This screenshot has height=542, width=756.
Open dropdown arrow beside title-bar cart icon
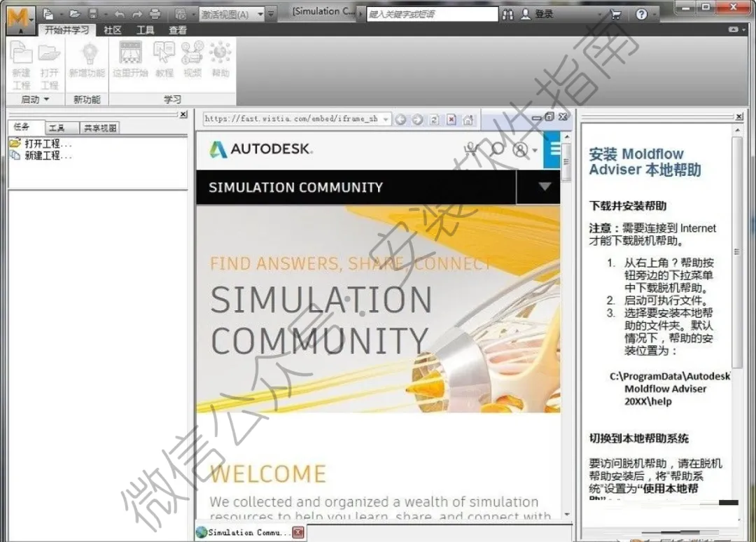click(601, 15)
